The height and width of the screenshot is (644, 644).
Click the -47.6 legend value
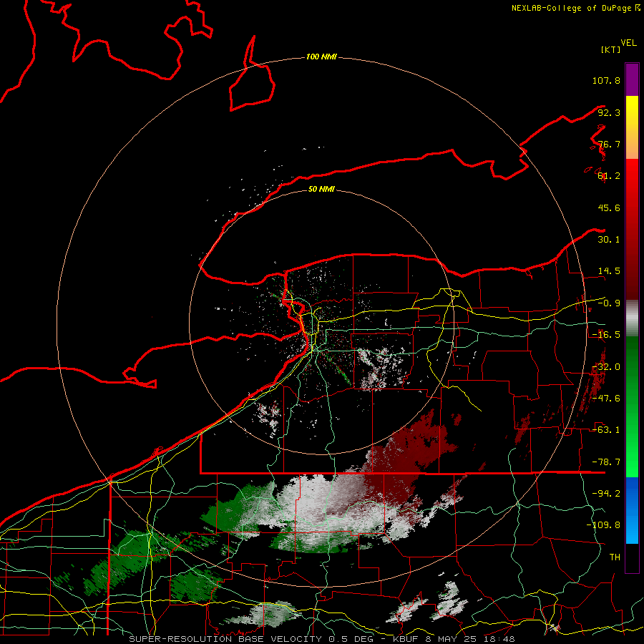(606, 399)
